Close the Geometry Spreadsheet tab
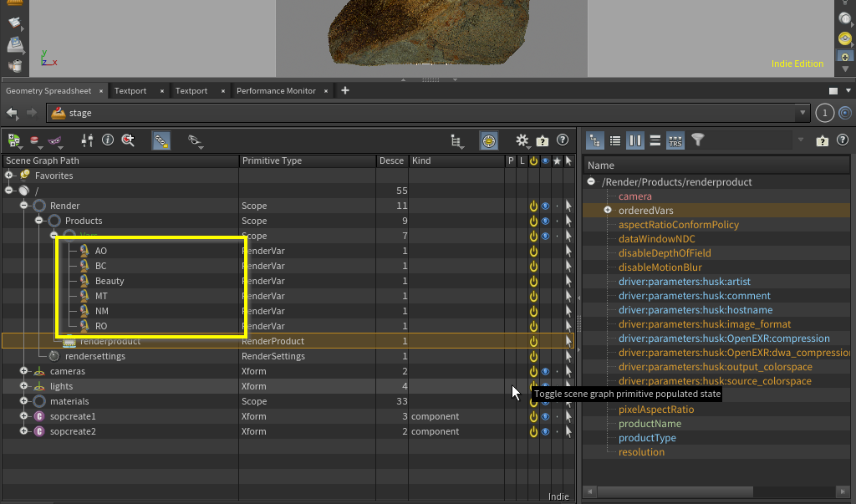The image size is (856, 504). (101, 91)
